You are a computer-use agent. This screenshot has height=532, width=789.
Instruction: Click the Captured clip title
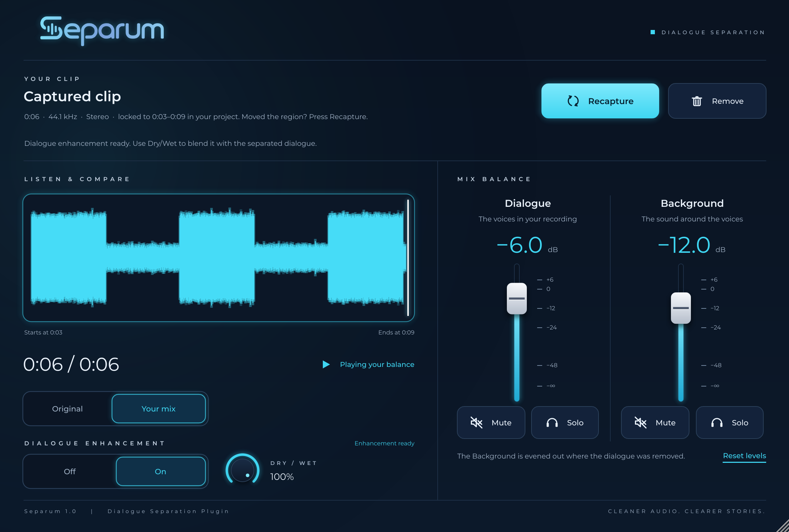72,96
